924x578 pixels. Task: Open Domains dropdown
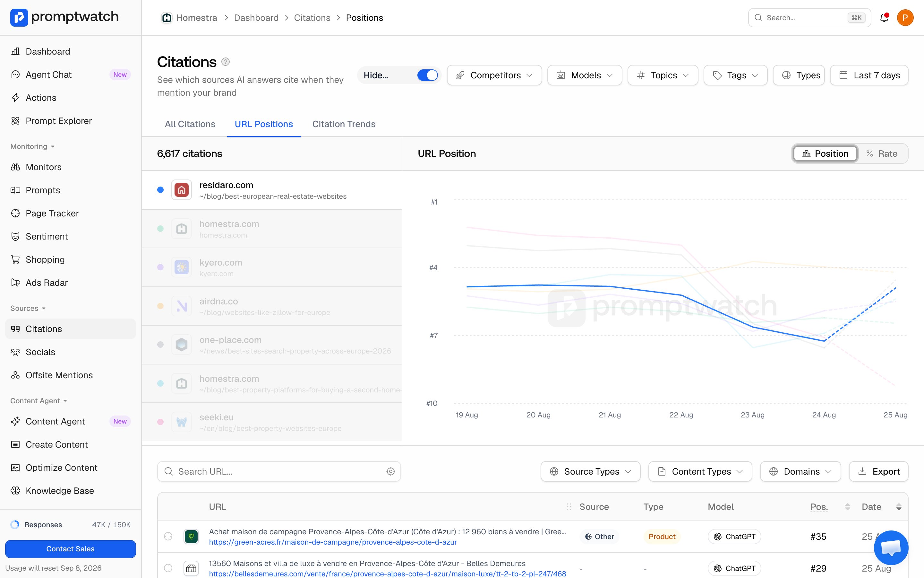(800, 471)
